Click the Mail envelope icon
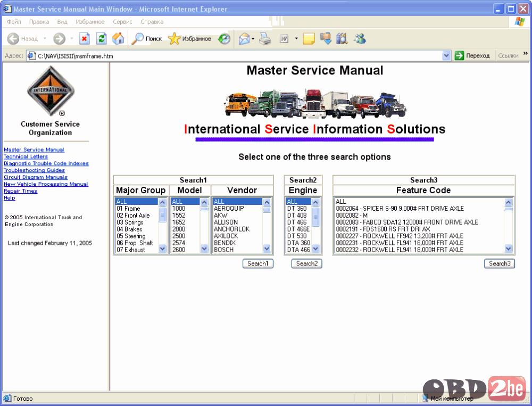The height and width of the screenshot is (406, 532). pos(244,39)
